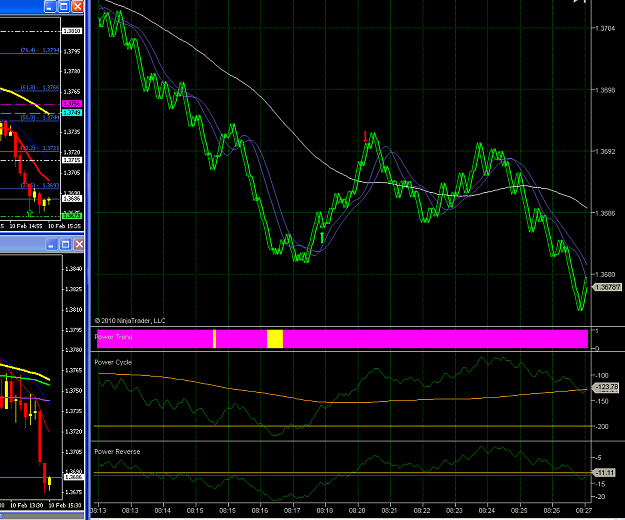
Task: Click the Power Reverse value marker -11.11
Action: 605,473
